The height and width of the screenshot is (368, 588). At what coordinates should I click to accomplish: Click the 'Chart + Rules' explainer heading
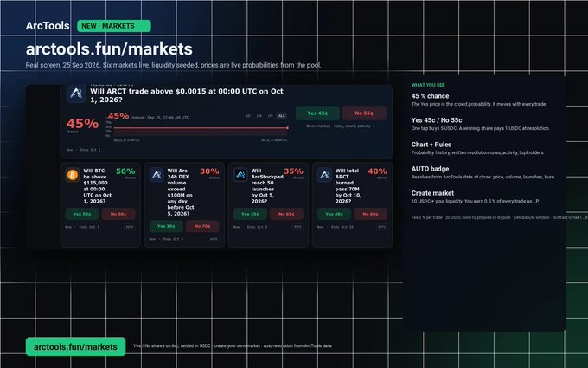431,145
